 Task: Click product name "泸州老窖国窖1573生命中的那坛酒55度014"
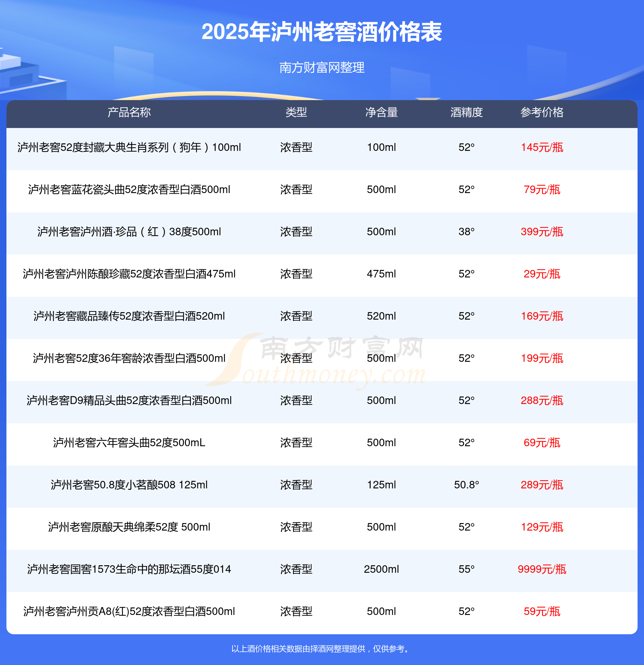[129, 569]
